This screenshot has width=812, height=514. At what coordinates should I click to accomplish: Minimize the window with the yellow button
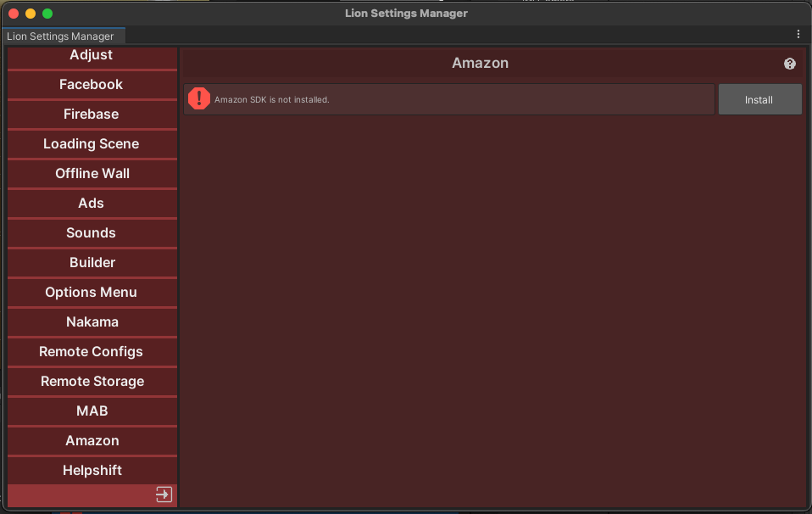(x=31, y=14)
